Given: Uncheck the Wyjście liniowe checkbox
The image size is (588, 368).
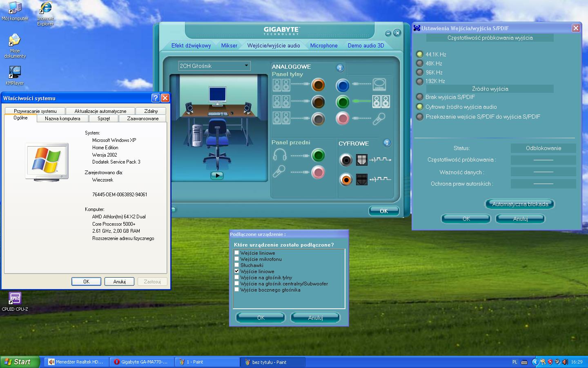Looking at the screenshot, I should [236, 271].
